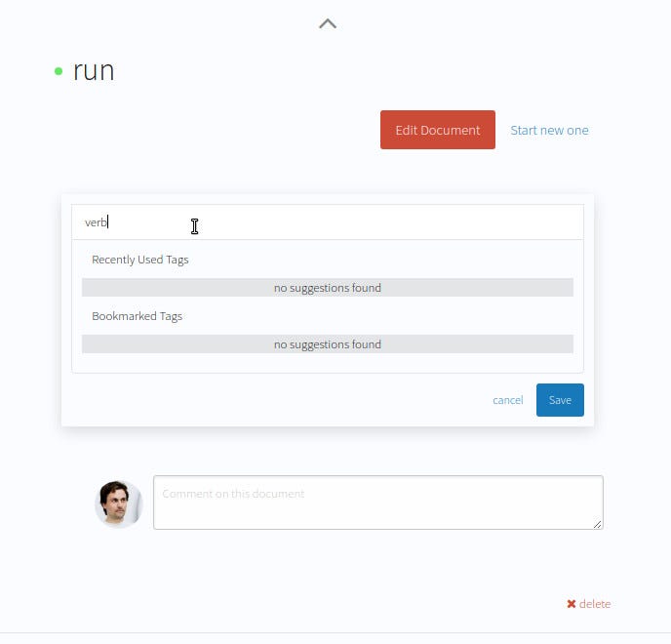Click the Edit Document button

[x=437, y=130]
